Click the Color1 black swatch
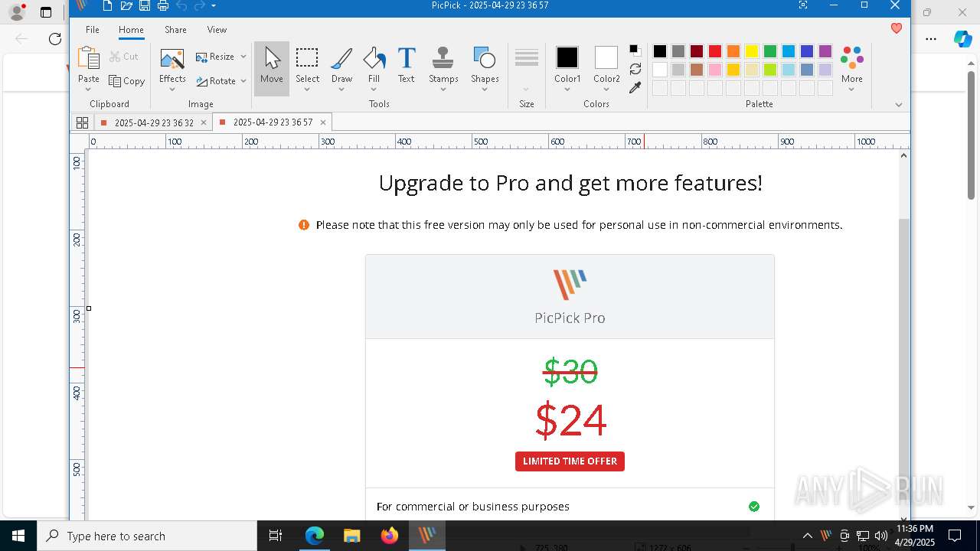980x551 pixels. pyautogui.click(x=567, y=57)
